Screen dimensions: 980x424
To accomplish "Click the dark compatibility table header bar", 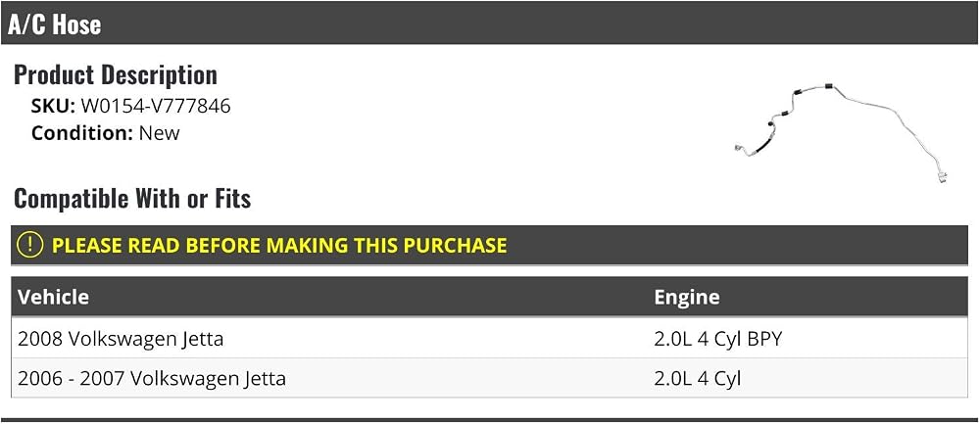I will click(x=489, y=297).
